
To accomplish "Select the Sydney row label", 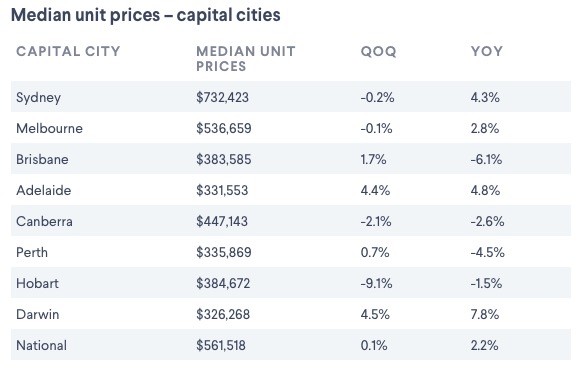I will coord(38,98).
